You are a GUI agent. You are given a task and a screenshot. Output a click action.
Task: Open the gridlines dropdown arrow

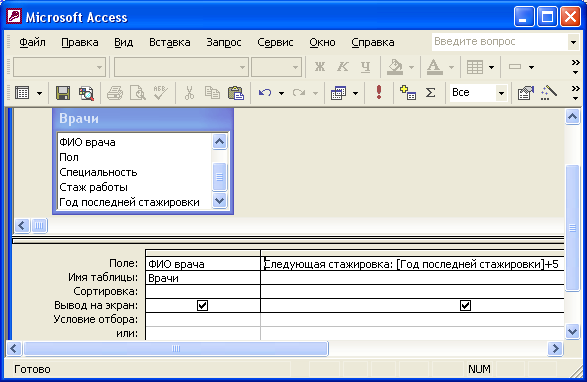492,67
